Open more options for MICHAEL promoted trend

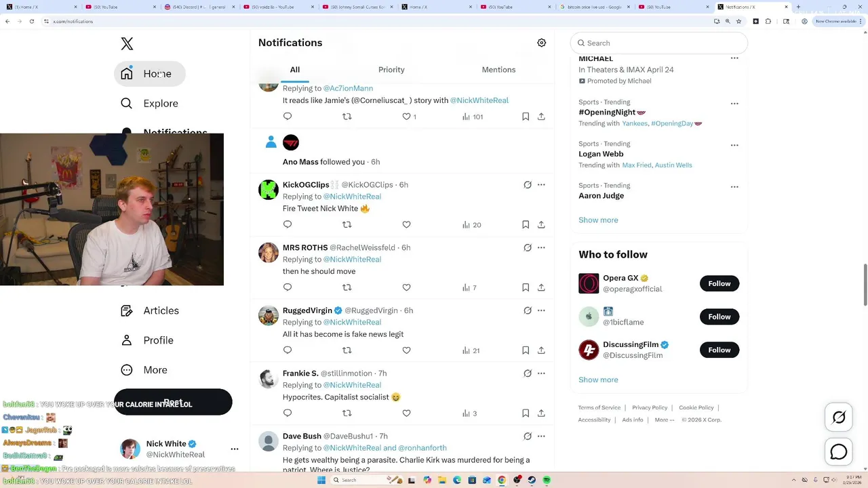point(734,58)
